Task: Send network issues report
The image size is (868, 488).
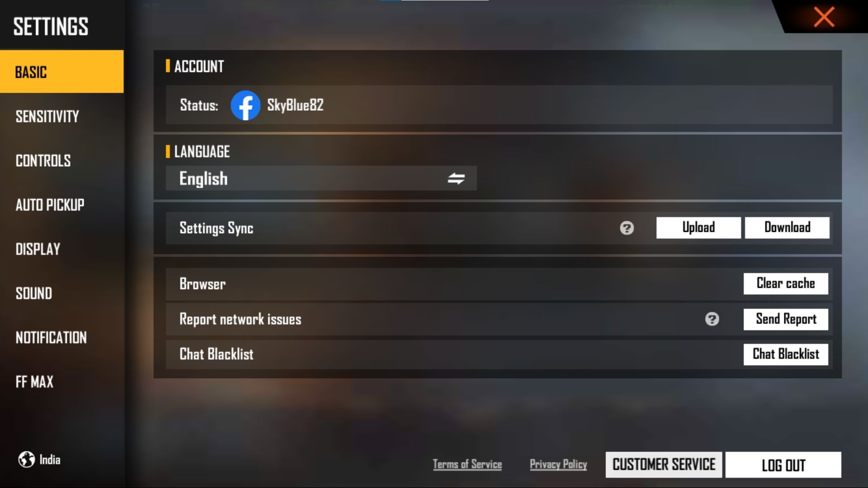Action: [786, 319]
